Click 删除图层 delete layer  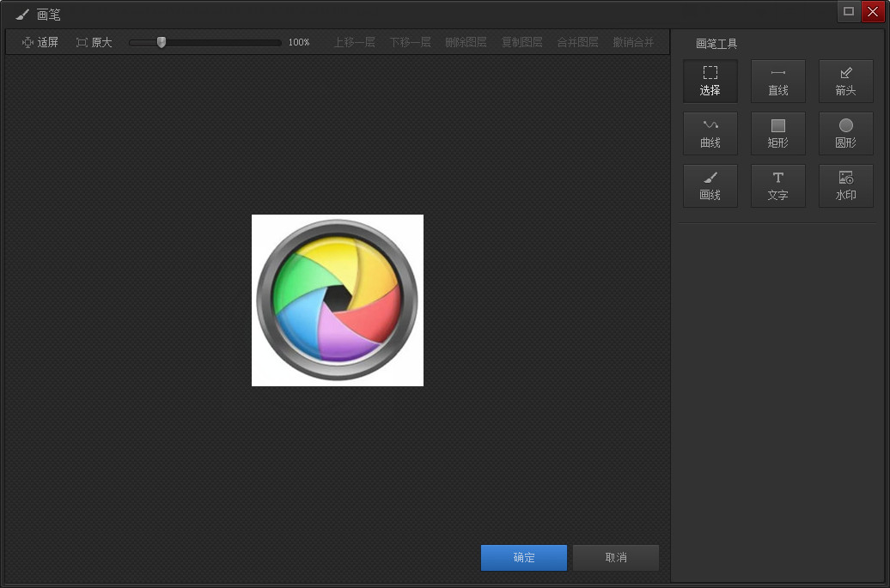(466, 43)
